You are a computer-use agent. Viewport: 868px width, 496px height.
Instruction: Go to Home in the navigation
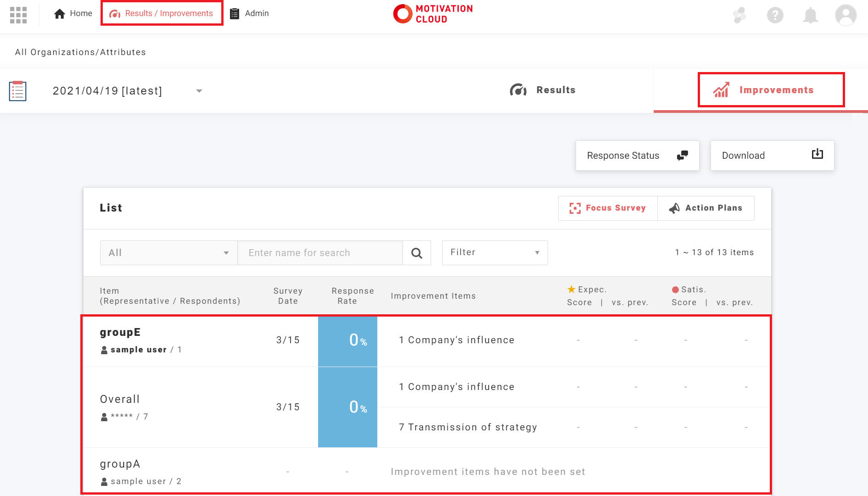click(73, 13)
